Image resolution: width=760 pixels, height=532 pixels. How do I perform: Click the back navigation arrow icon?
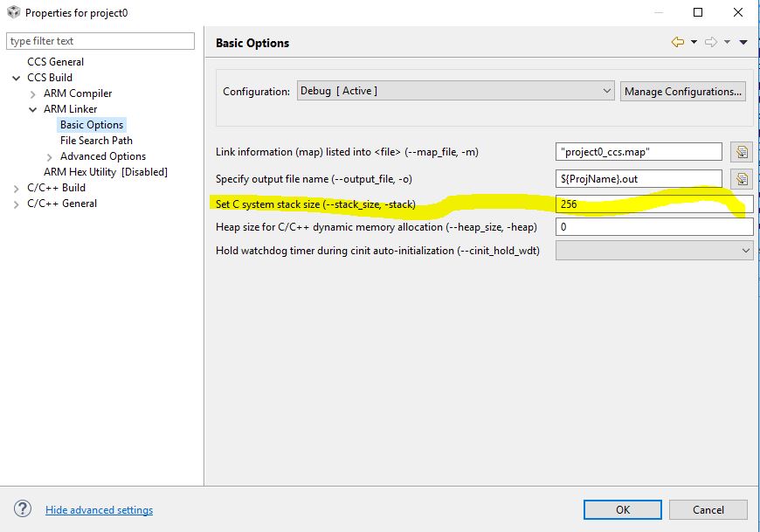(677, 42)
